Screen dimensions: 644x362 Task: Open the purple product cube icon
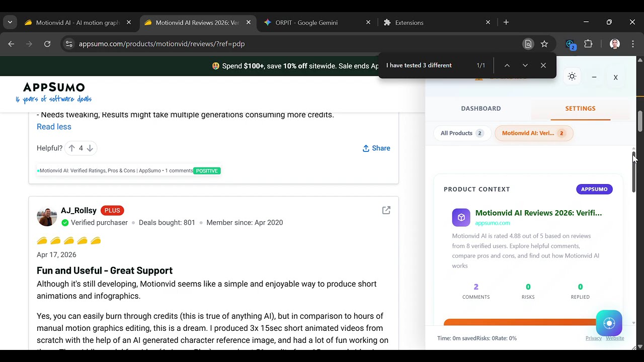click(x=461, y=217)
